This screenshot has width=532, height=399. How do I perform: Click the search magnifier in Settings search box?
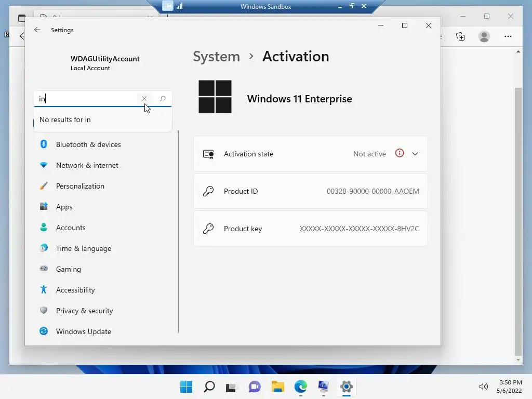pyautogui.click(x=163, y=98)
